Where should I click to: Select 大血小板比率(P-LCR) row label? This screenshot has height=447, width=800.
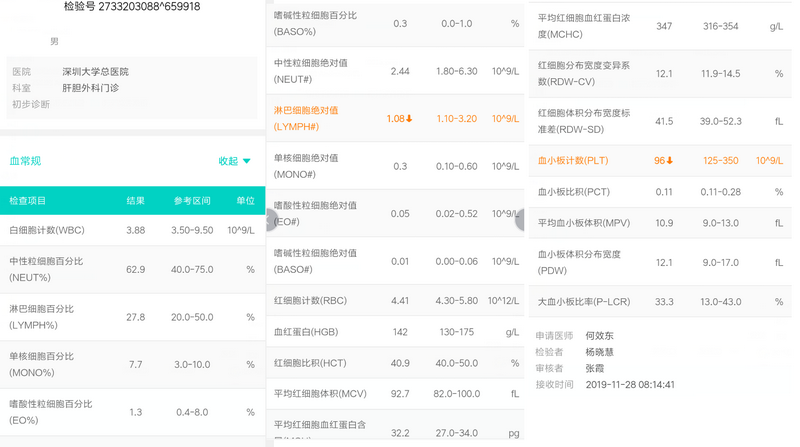point(584,302)
